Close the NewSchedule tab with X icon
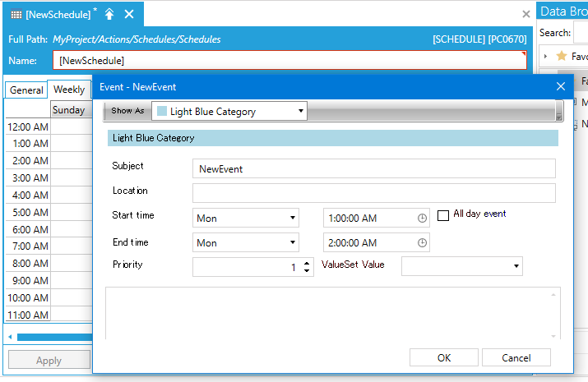 (x=129, y=14)
